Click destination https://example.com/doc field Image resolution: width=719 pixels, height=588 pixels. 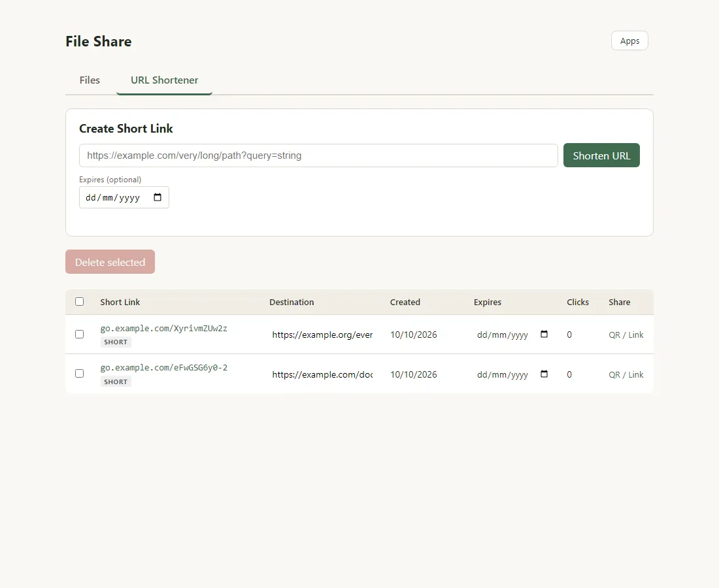[322, 374]
